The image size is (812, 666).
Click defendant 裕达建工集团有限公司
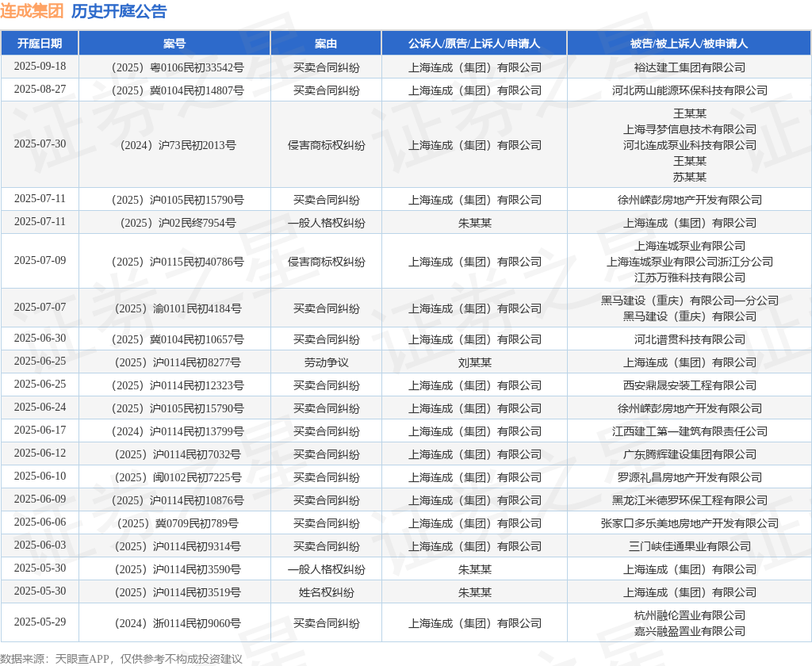pyautogui.click(x=690, y=67)
